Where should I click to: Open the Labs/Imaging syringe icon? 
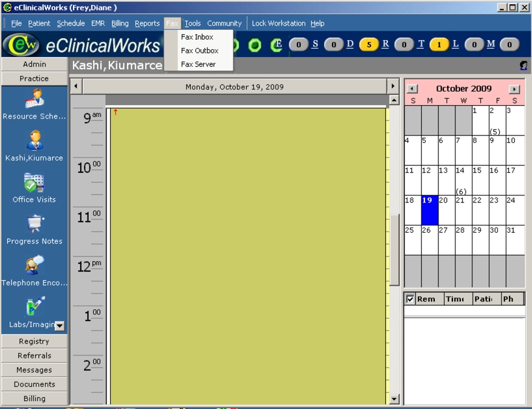click(35, 306)
